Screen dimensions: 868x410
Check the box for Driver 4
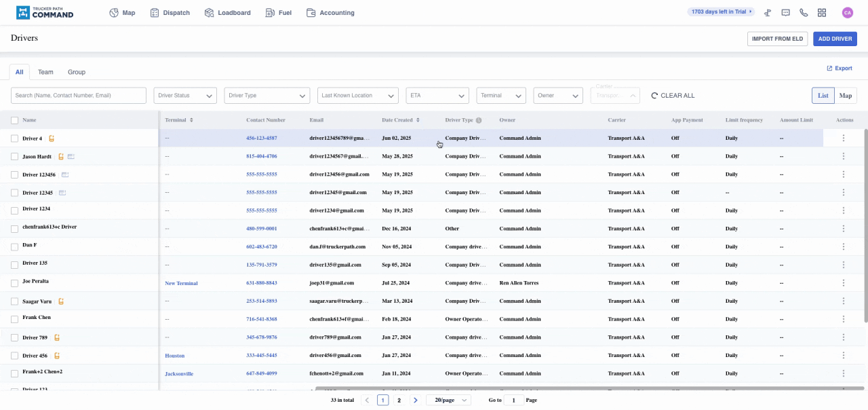click(x=15, y=138)
